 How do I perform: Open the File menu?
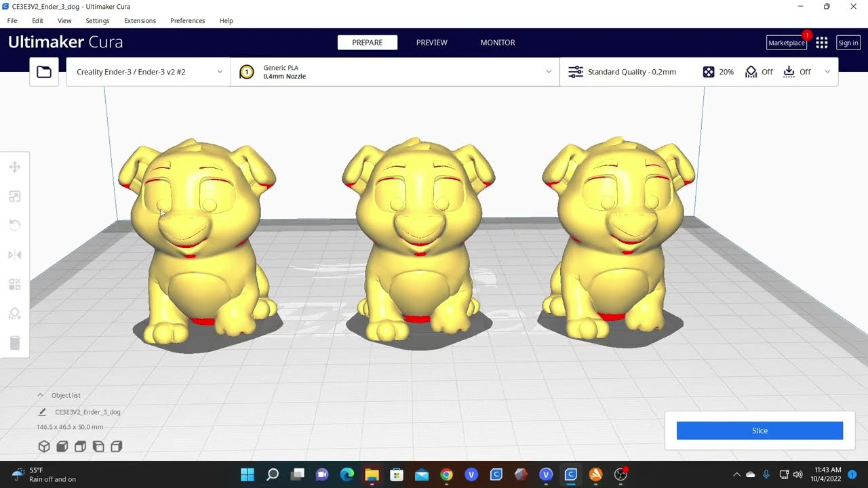12,21
